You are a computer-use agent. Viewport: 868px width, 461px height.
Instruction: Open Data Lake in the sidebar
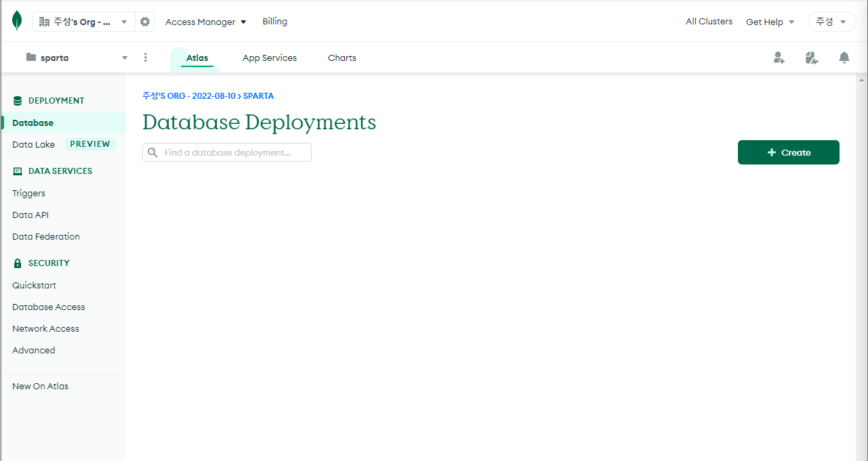(x=33, y=144)
